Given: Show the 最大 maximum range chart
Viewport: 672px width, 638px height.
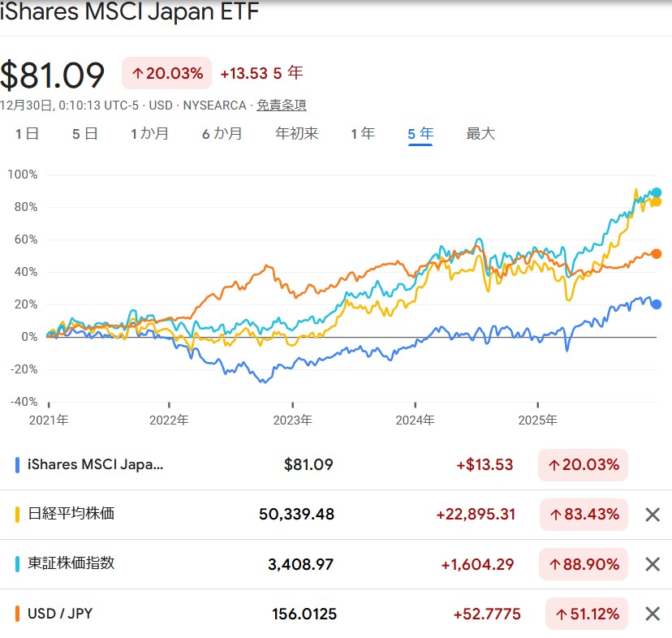Looking at the screenshot, I should tap(480, 134).
